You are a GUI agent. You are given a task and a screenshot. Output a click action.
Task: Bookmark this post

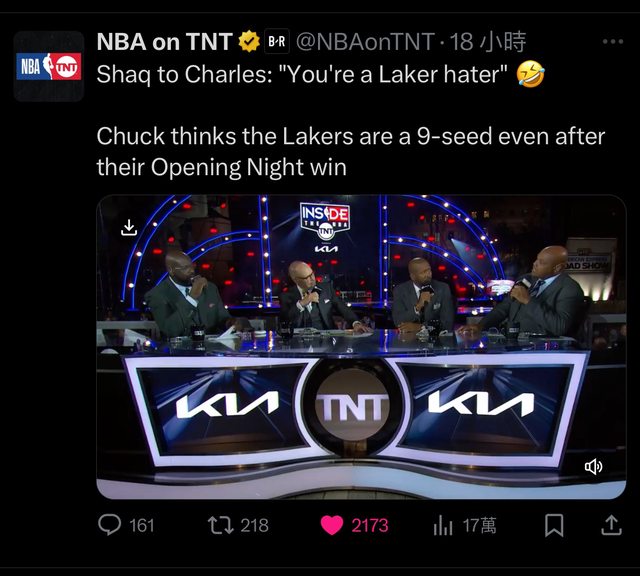point(554,525)
